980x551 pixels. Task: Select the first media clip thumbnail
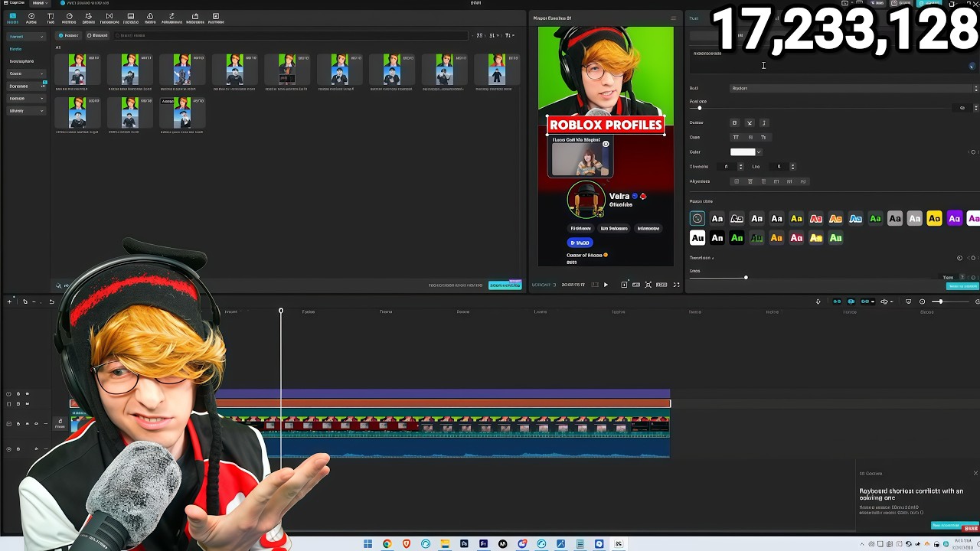(77, 69)
